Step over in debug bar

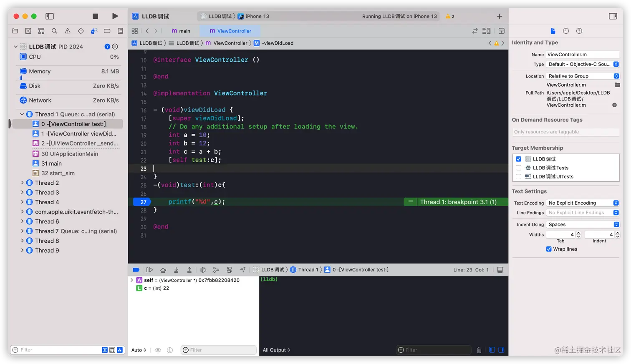coord(163,270)
